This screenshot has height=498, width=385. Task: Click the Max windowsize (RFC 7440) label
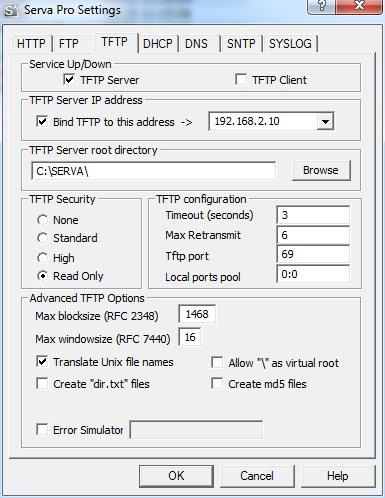pyautogui.click(x=103, y=339)
